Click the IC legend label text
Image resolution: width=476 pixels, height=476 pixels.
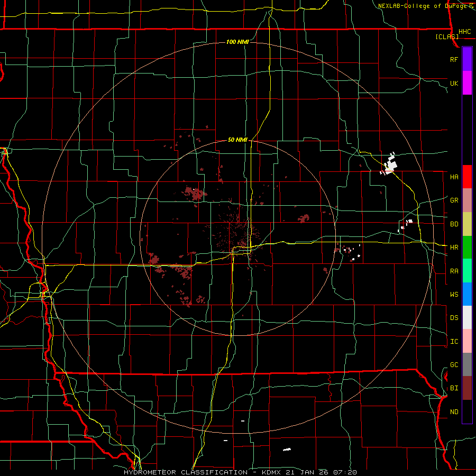click(454, 342)
